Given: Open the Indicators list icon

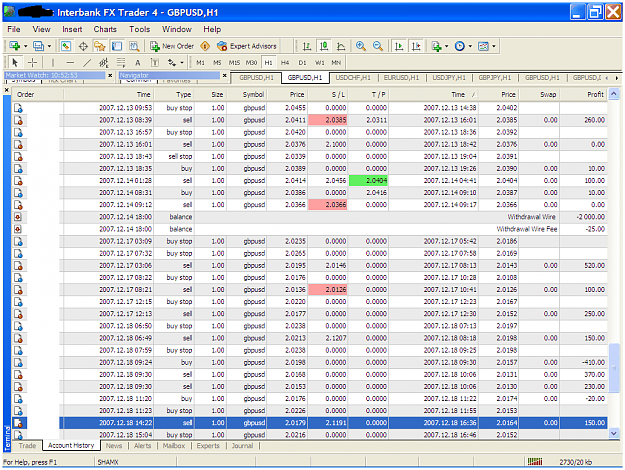Looking at the screenshot, I should pos(436,46).
